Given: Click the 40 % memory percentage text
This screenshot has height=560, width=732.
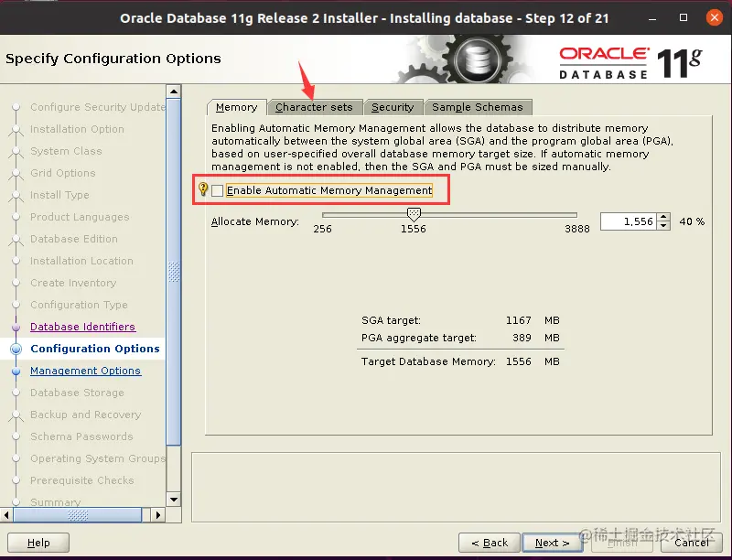Looking at the screenshot, I should (x=692, y=221).
